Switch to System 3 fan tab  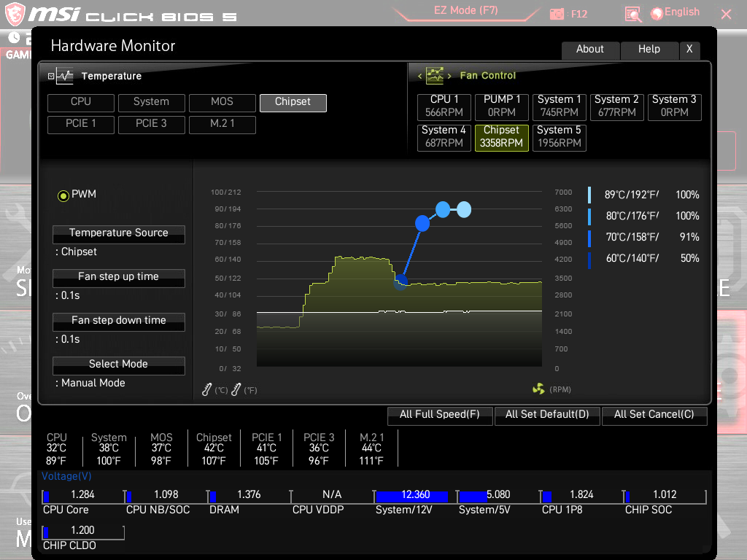pos(675,106)
